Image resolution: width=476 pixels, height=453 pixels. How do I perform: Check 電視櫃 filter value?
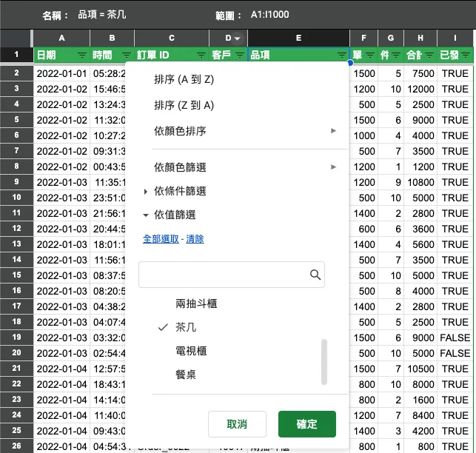(x=191, y=351)
